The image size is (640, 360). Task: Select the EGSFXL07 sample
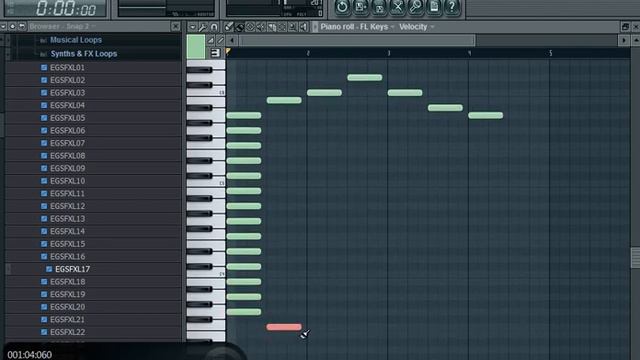click(x=67, y=143)
